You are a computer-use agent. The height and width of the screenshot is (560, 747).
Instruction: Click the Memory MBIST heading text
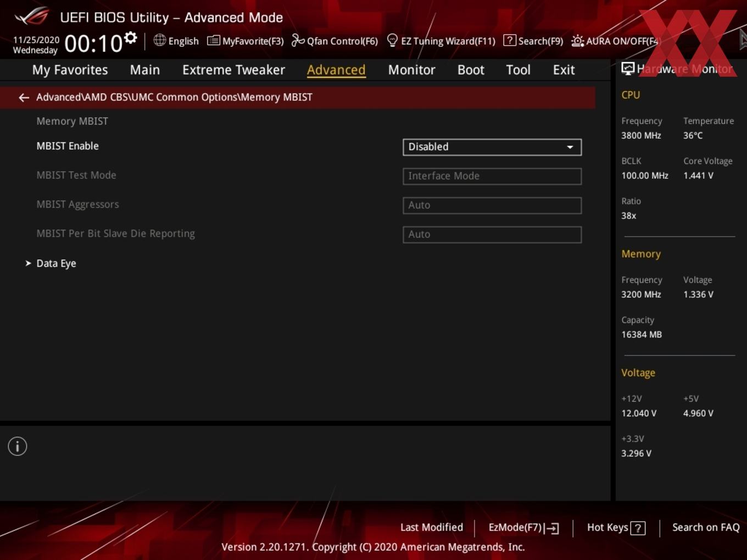pos(72,121)
